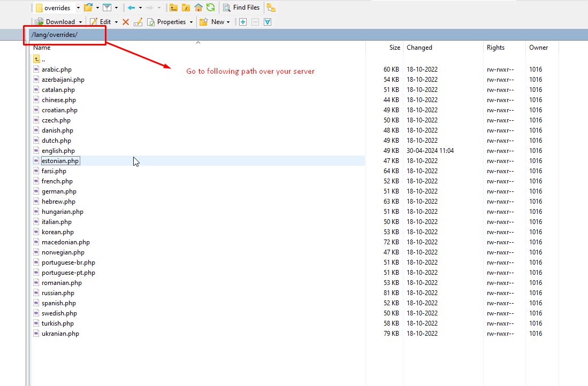Open the overrides directory dropdown
The height and width of the screenshot is (386, 588).
[78, 8]
